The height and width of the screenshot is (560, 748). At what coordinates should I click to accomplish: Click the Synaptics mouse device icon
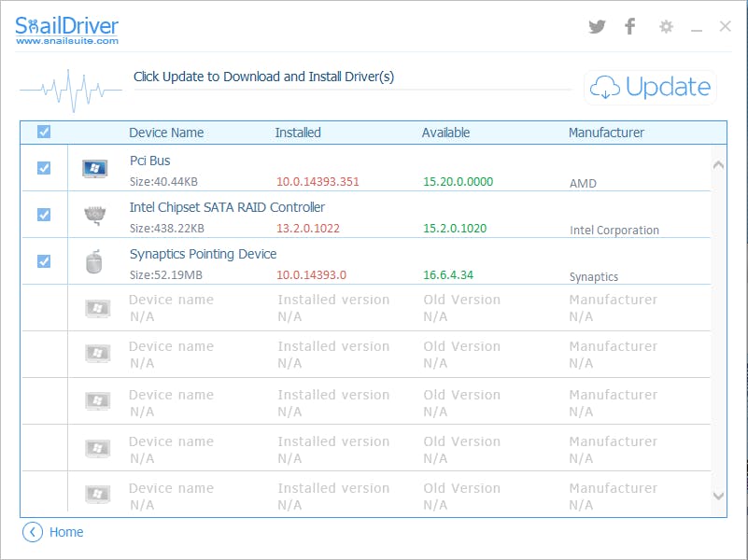tap(94, 261)
